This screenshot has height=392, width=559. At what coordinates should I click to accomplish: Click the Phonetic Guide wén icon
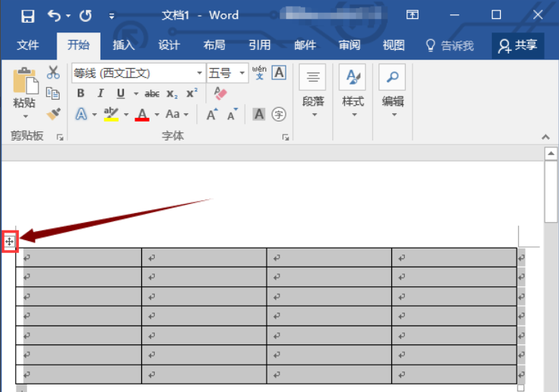pyautogui.click(x=259, y=73)
